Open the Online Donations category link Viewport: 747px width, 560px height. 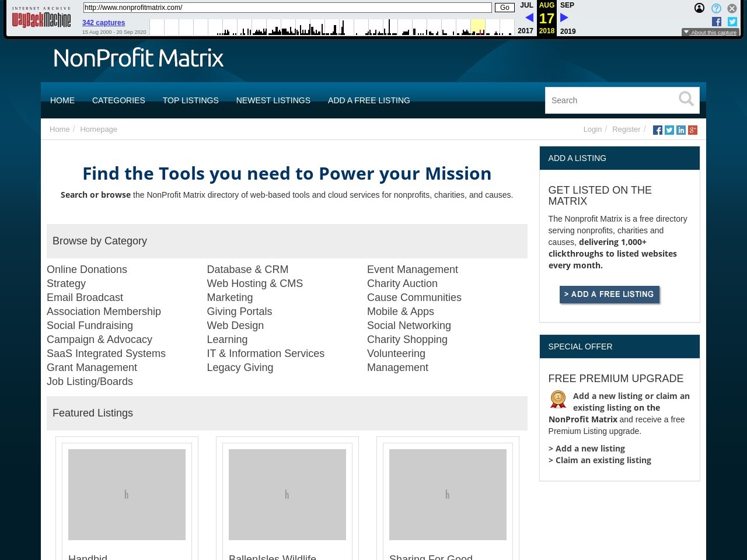point(87,269)
